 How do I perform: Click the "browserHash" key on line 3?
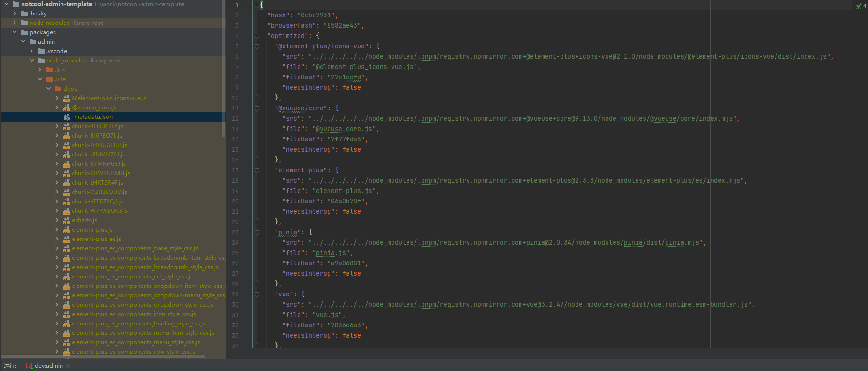point(292,25)
